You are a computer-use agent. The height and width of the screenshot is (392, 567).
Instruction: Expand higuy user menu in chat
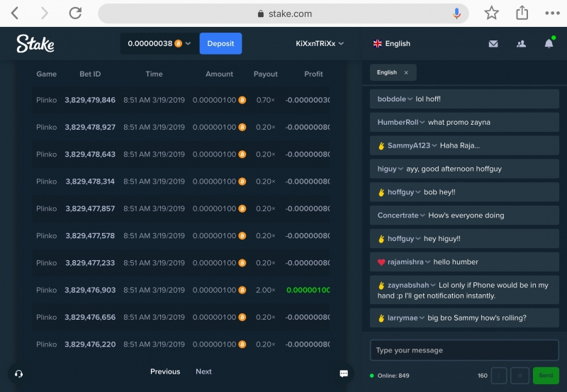coord(400,169)
